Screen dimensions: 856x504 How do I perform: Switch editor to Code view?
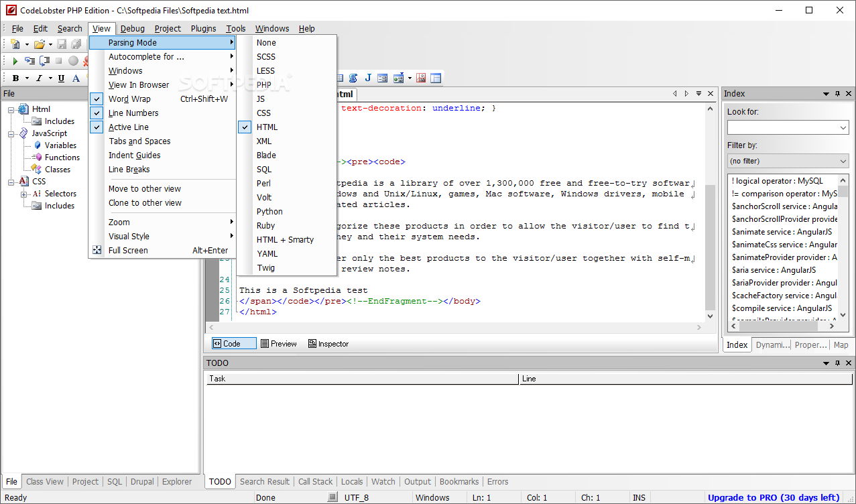tap(234, 344)
